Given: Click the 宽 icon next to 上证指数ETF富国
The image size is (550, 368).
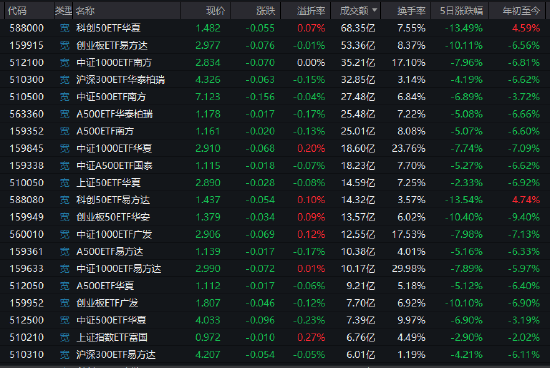Looking at the screenshot, I should tap(65, 337).
